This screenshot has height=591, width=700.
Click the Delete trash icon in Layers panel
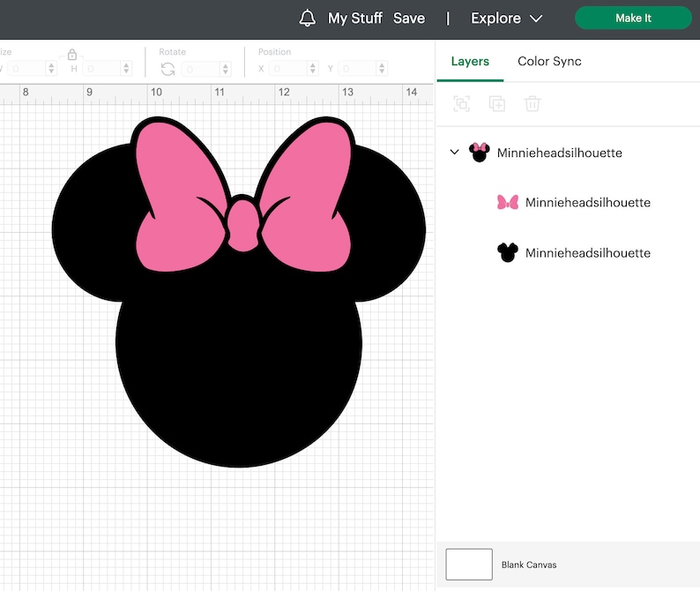(532, 103)
